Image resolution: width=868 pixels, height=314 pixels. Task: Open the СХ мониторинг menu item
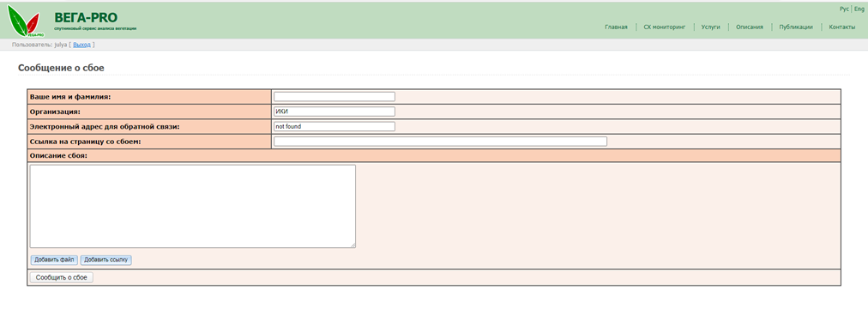(664, 27)
